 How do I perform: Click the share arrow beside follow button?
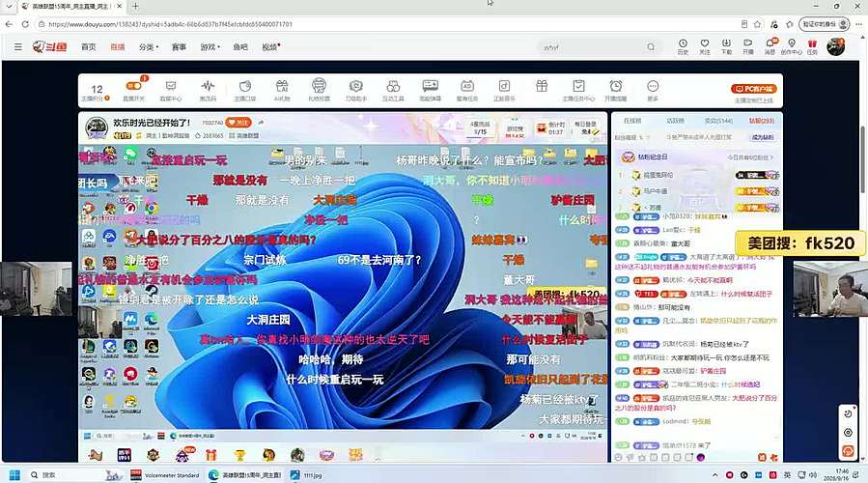(261, 123)
